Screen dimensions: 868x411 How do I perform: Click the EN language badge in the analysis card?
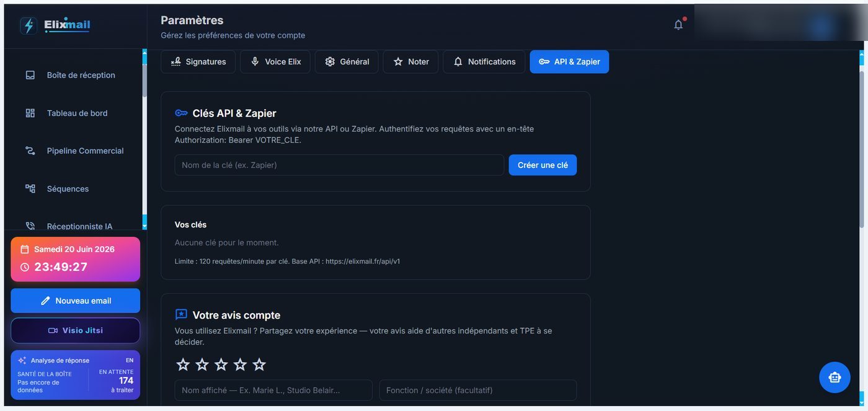click(130, 360)
